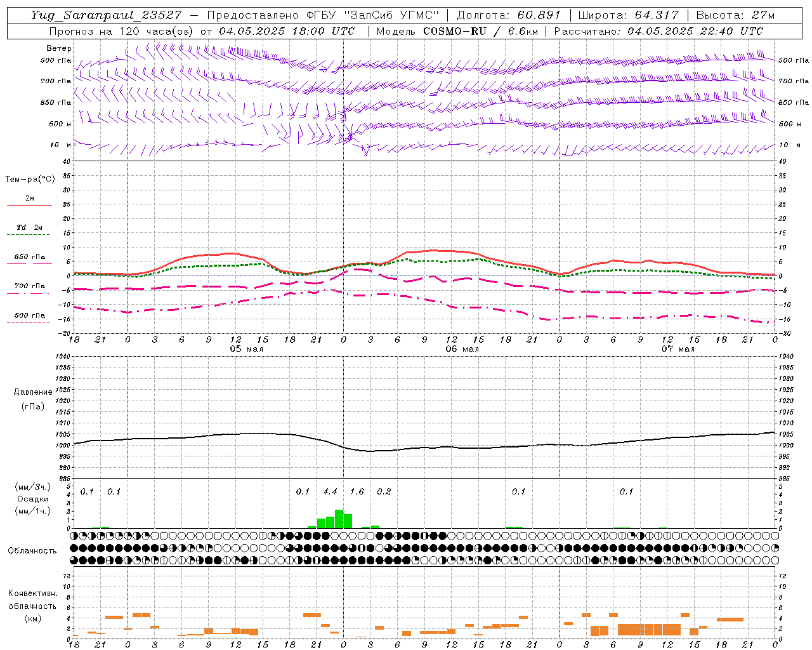The height and width of the screenshot is (650, 812).
Task: Click the '(км)' unit label under convective cloudiness
Action: [32, 618]
